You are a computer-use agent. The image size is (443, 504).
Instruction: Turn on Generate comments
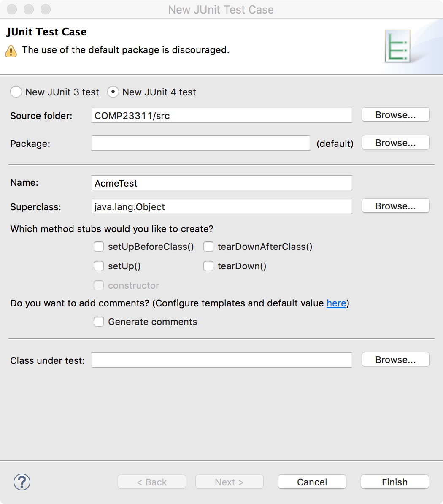99,322
